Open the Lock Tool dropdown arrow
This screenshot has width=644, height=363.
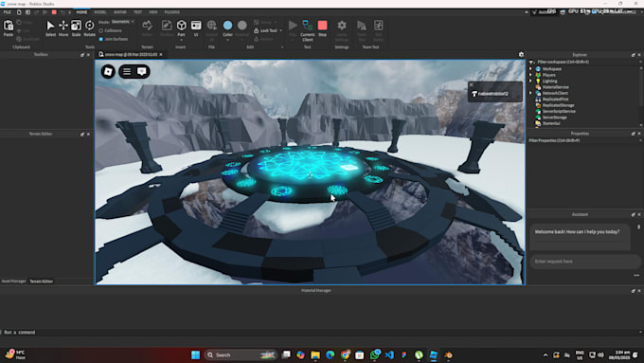281,31
